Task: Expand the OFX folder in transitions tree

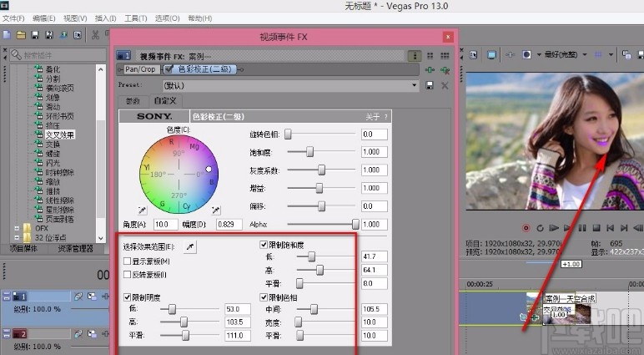Action: [x=17, y=226]
